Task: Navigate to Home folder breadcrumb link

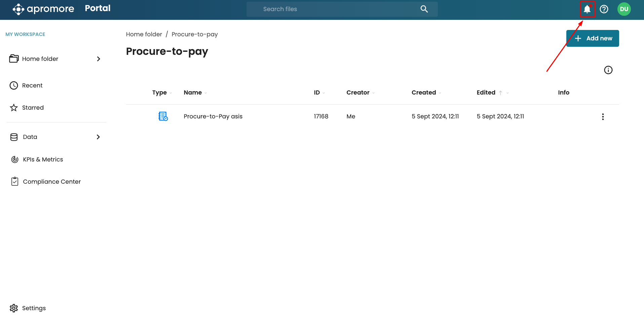Action: [144, 34]
